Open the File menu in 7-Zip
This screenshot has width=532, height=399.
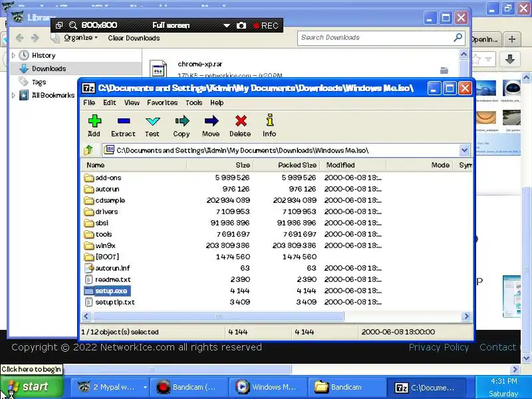point(89,102)
